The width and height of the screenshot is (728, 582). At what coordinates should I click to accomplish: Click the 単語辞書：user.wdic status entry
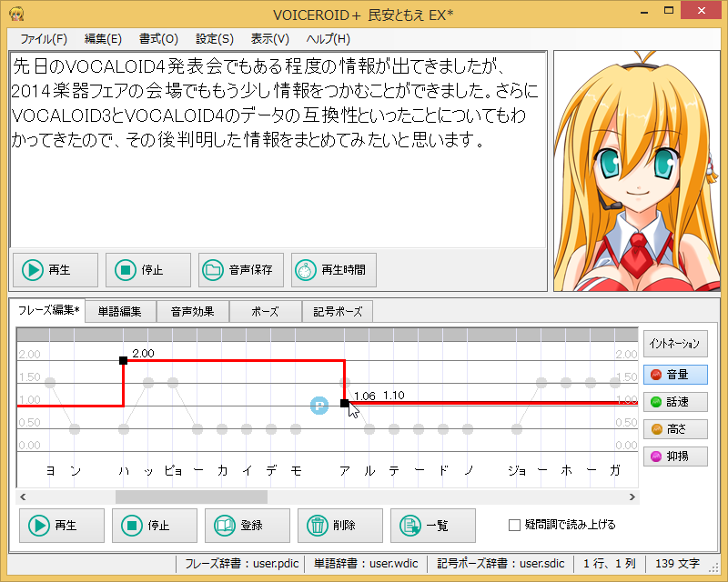[366, 564]
